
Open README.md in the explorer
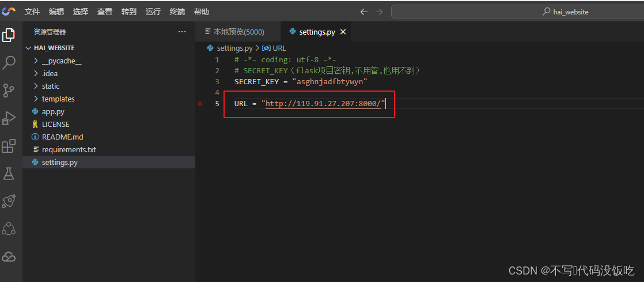point(109,137)
